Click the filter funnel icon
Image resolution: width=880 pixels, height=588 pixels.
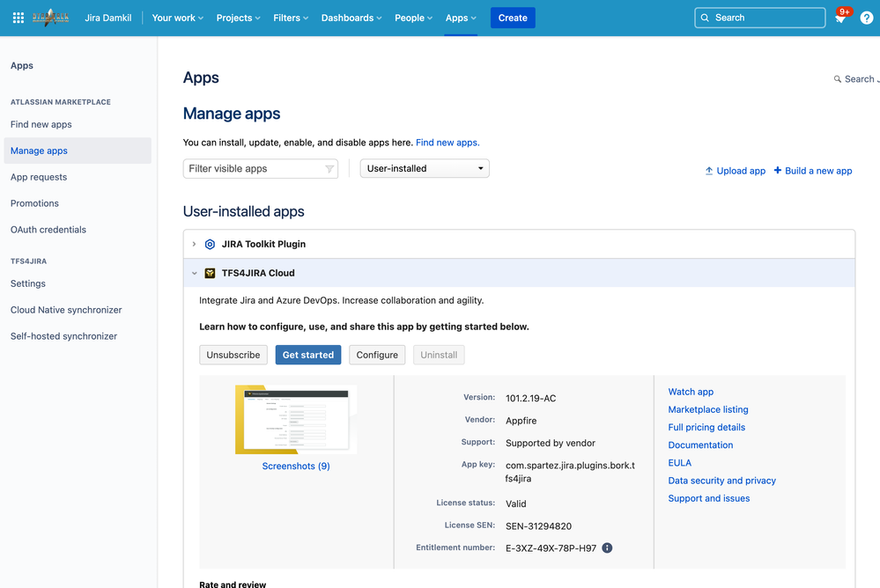(329, 169)
